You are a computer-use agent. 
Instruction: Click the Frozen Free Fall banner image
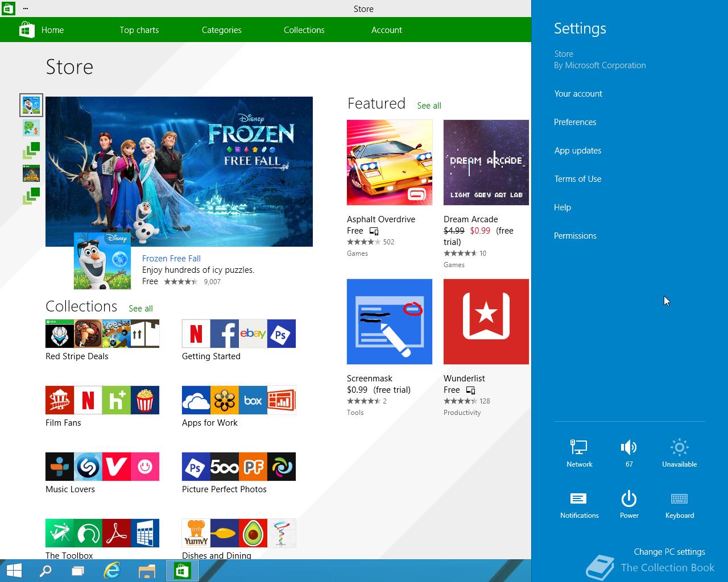click(179, 172)
